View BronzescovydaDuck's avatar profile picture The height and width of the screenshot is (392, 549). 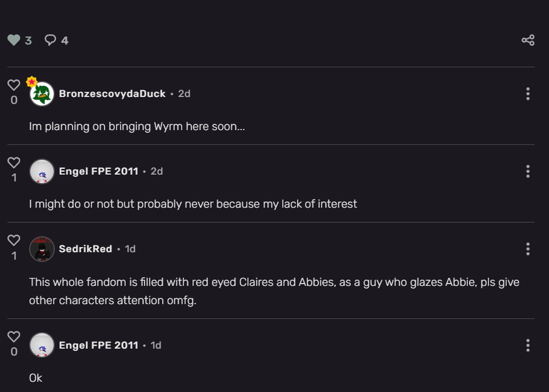(42, 94)
